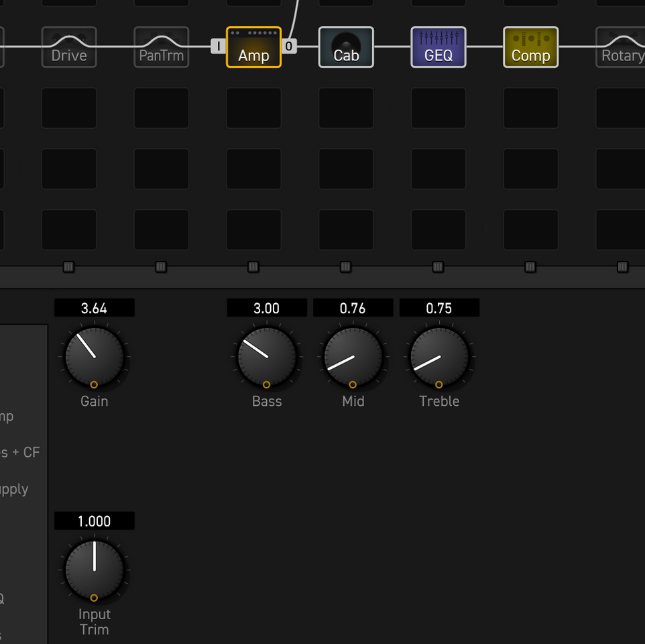Click the column handle under the Amp column
The height and width of the screenshot is (644, 645).
coord(253,267)
